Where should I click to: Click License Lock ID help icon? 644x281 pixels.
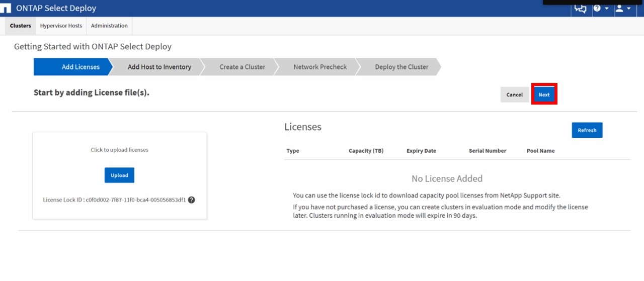point(191,200)
